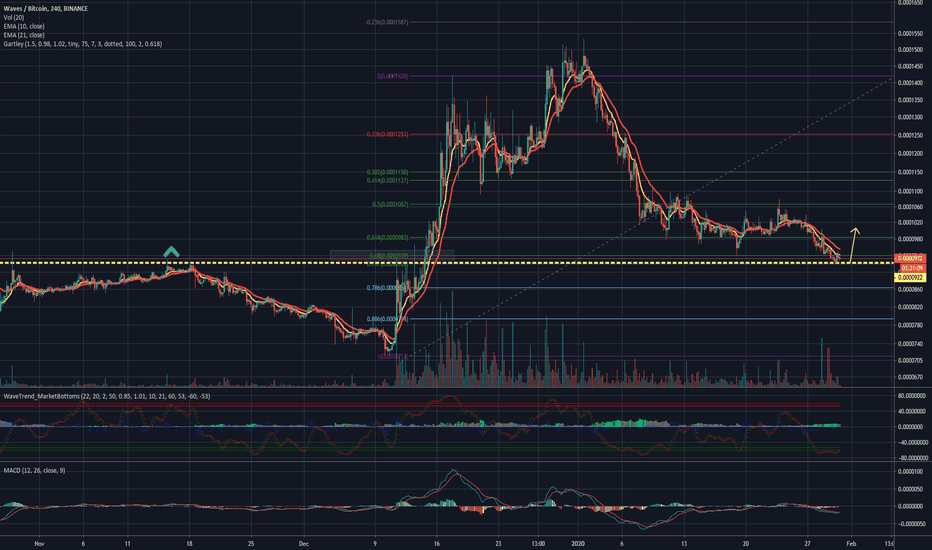The width and height of the screenshot is (932, 550).
Task: Click price axis value 0.0000860
Action: coord(910,290)
